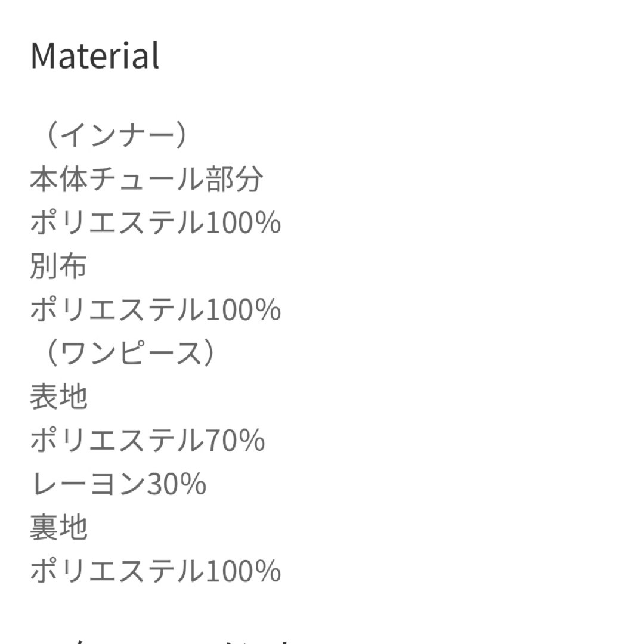Tap the word チュール in 本体チュール部分
This screenshot has width=644, height=644.
point(147,179)
